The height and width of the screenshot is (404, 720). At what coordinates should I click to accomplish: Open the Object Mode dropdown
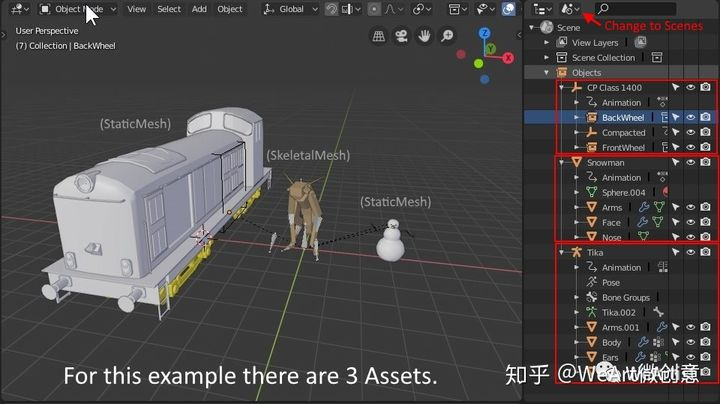[77, 9]
